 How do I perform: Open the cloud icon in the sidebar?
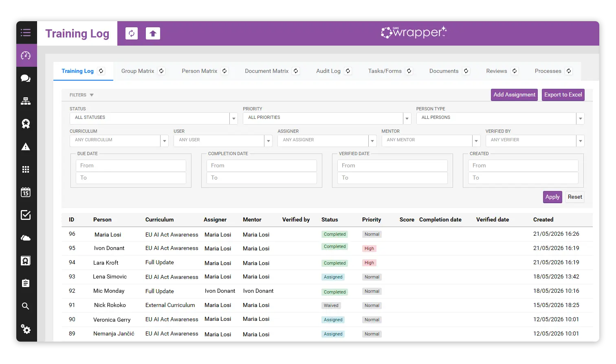click(x=26, y=238)
